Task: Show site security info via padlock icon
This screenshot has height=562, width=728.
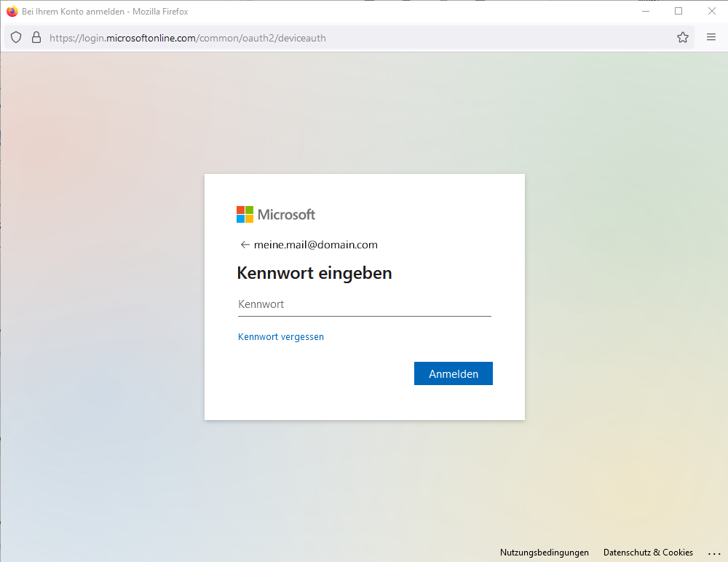Action: click(x=36, y=38)
